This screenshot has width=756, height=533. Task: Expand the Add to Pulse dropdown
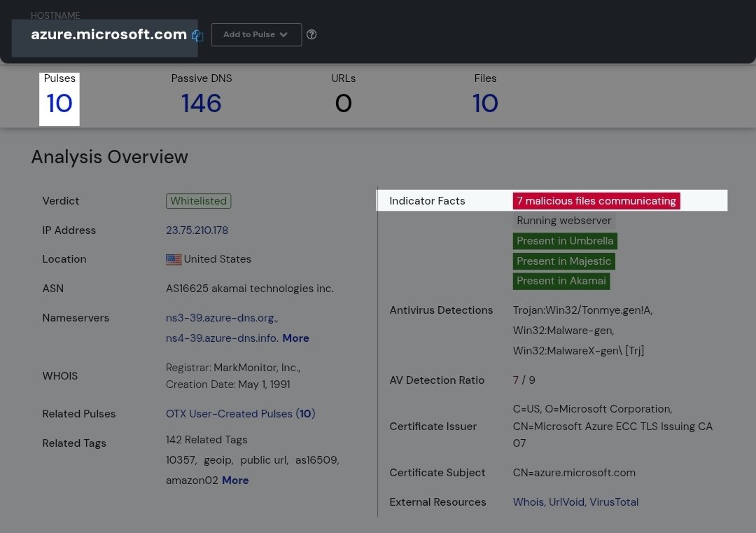tap(256, 34)
